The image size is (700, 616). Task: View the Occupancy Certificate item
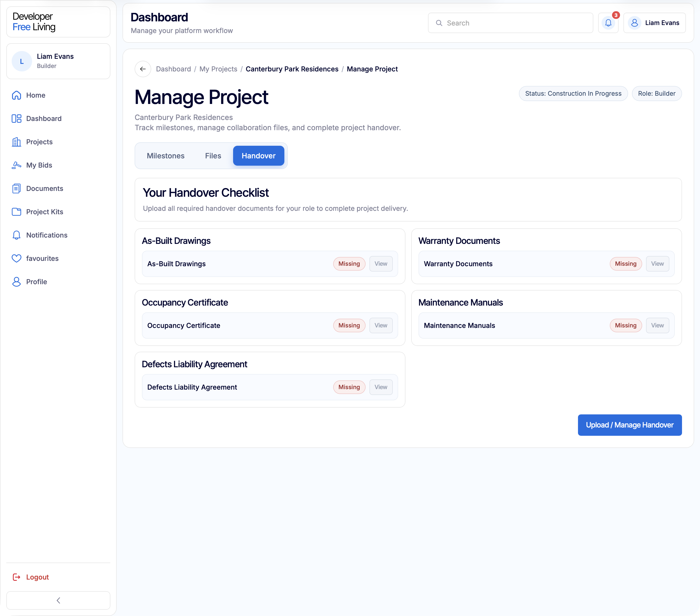[x=381, y=325]
